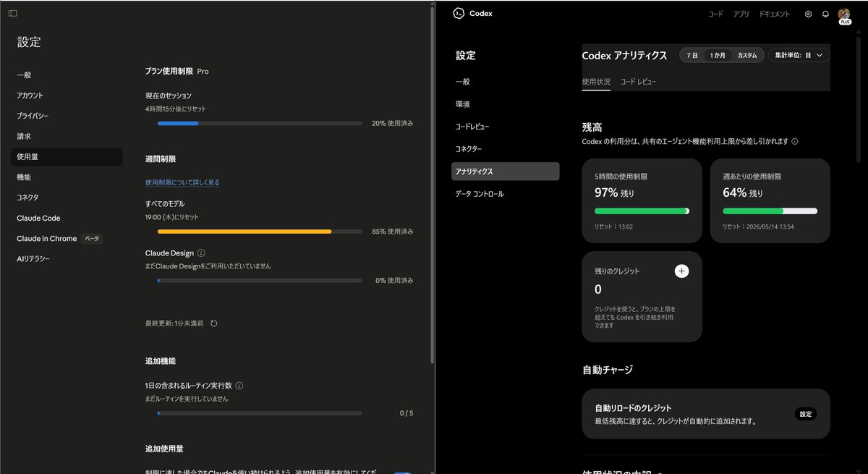Click info icon beside routine executions label
Viewport: 868px width, 474px height.
tap(239, 386)
